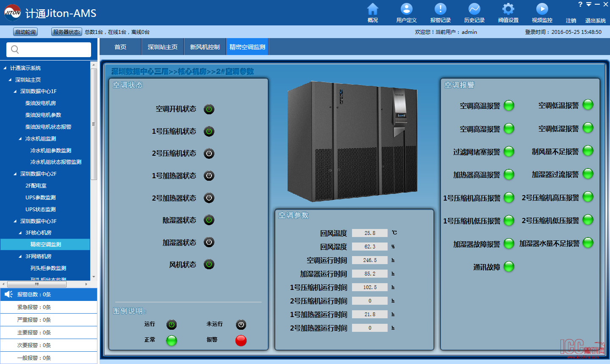Click the 运行 legend power icon
This screenshot has height=364, width=610.
[x=171, y=325]
